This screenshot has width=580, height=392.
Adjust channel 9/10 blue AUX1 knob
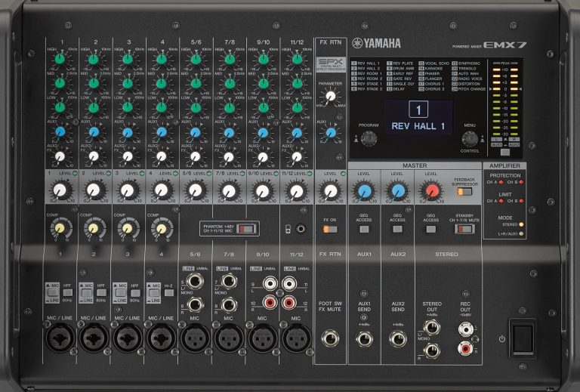tap(263, 133)
